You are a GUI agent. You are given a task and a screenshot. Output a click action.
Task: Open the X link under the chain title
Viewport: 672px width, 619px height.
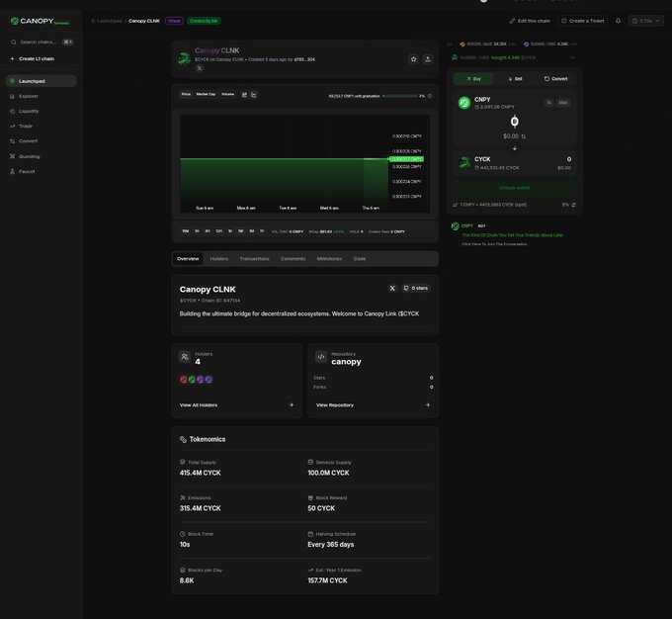200,68
